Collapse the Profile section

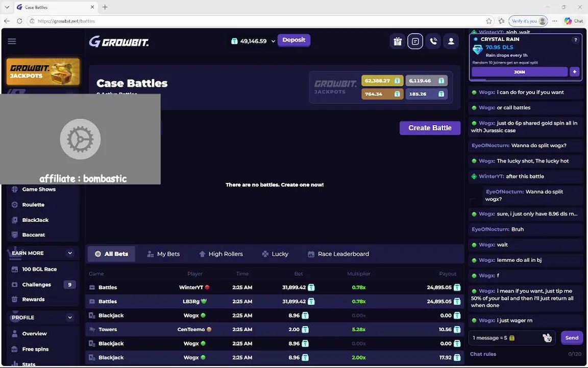coord(70,318)
